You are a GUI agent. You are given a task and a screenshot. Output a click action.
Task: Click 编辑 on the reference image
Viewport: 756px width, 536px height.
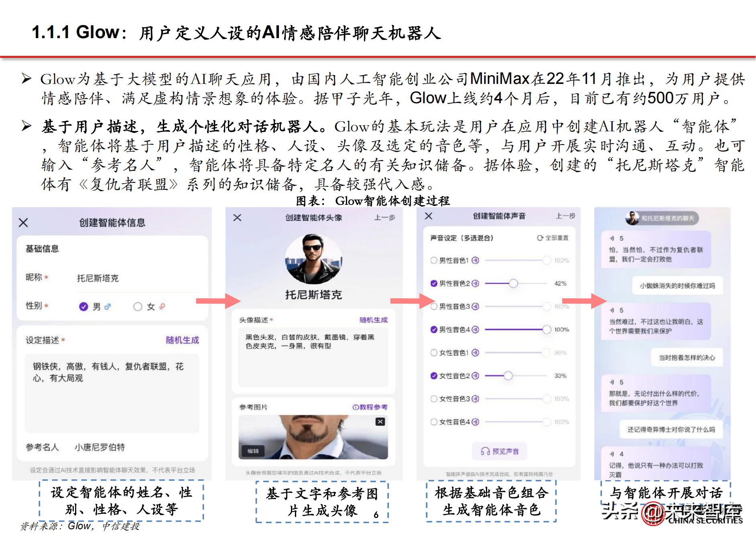coord(253,451)
